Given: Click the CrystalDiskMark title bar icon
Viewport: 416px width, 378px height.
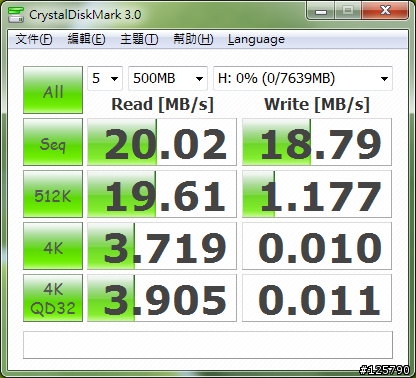Looking at the screenshot, I should 16,14.
